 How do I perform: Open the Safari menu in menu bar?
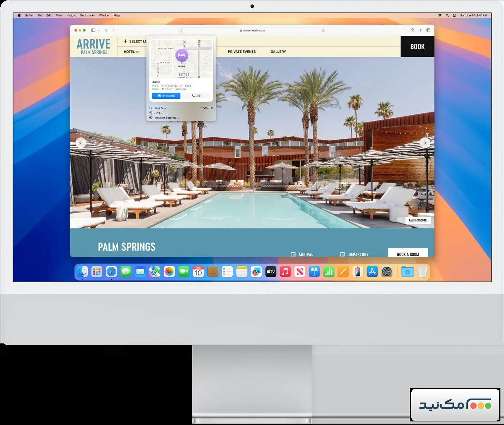point(29,15)
